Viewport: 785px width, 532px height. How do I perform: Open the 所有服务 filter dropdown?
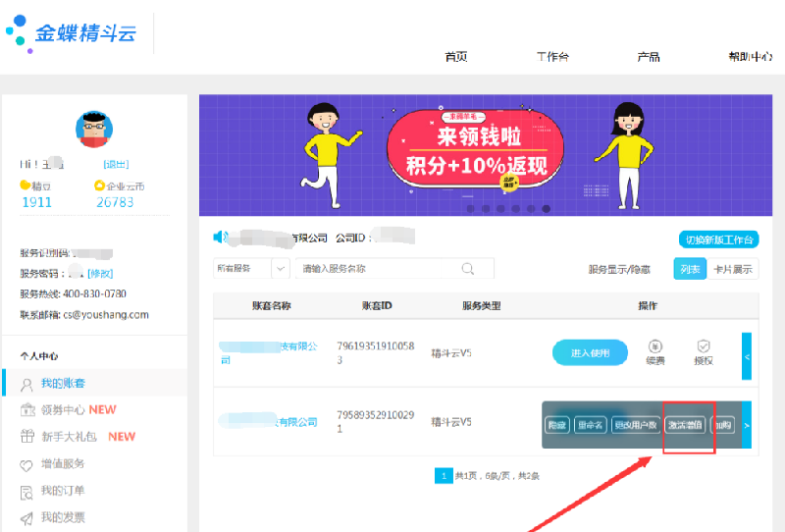(x=251, y=268)
